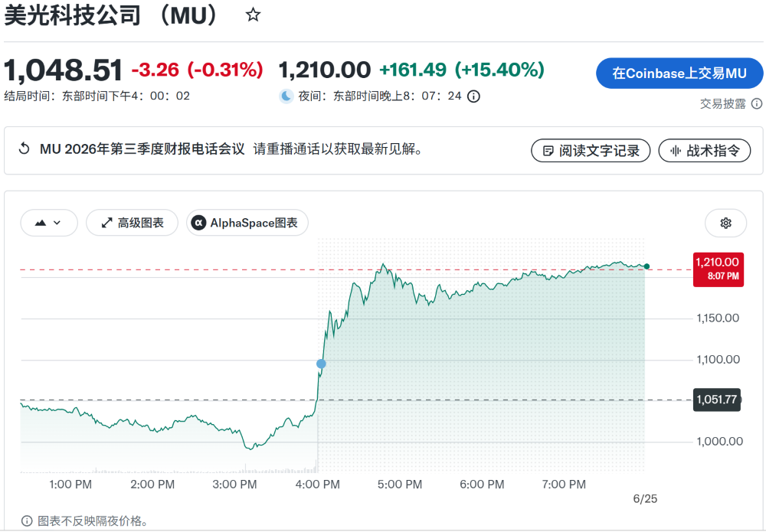The image size is (766, 532).
Task: Click the 1,150.00 y-axis label
Action: [x=718, y=318]
